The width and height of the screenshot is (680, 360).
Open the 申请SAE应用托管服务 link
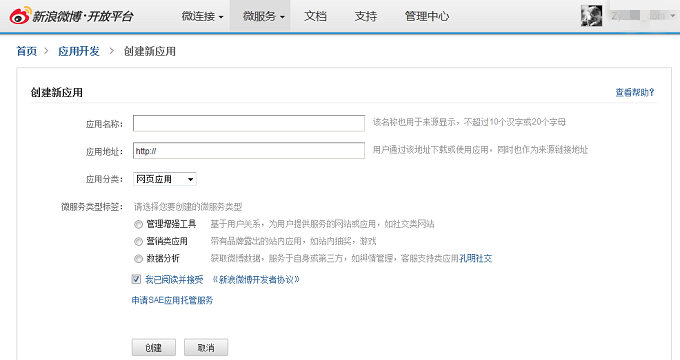point(173,300)
